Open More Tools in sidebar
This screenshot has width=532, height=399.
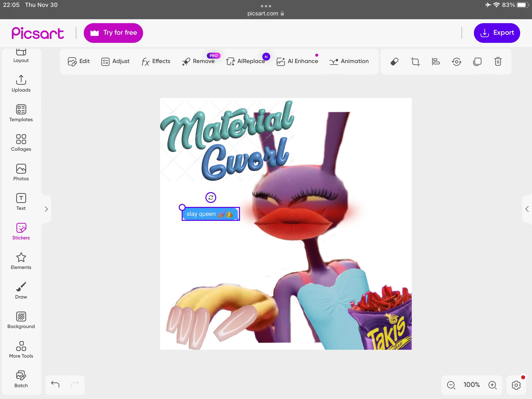pos(21,350)
